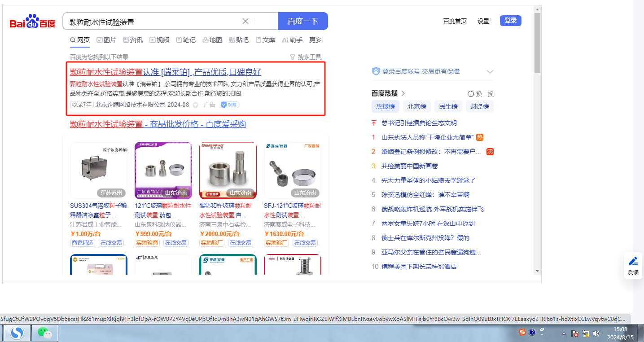Open hot search 携程美团下架长荣桂冠酒店
This screenshot has width=644, height=342.
point(419,267)
